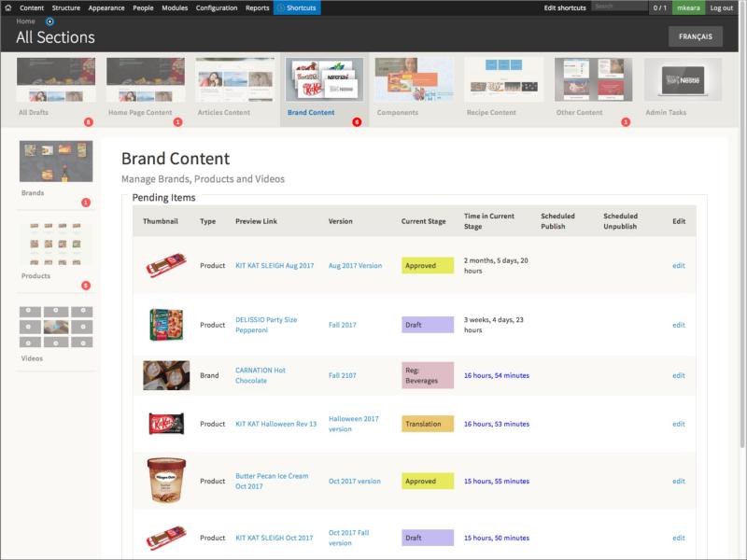Click the Home breadcrumb link
Viewport: 747px width, 560px height.
[x=25, y=21]
